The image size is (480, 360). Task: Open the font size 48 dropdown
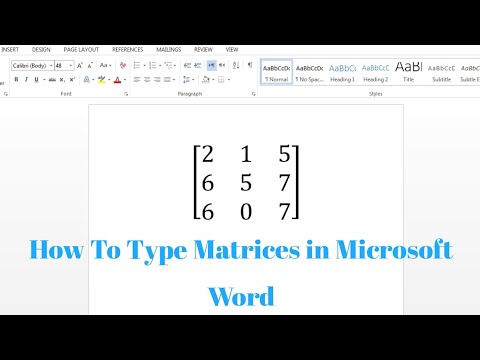(x=71, y=66)
